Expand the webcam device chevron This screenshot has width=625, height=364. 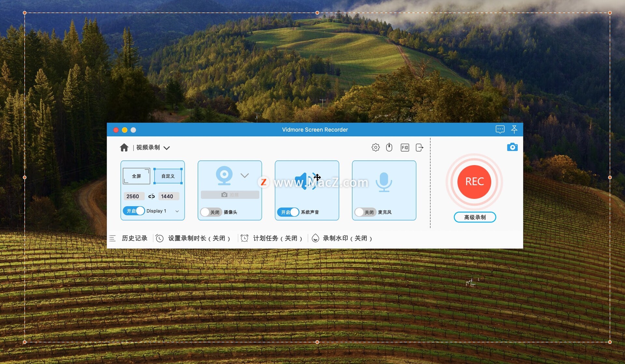pyautogui.click(x=244, y=176)
